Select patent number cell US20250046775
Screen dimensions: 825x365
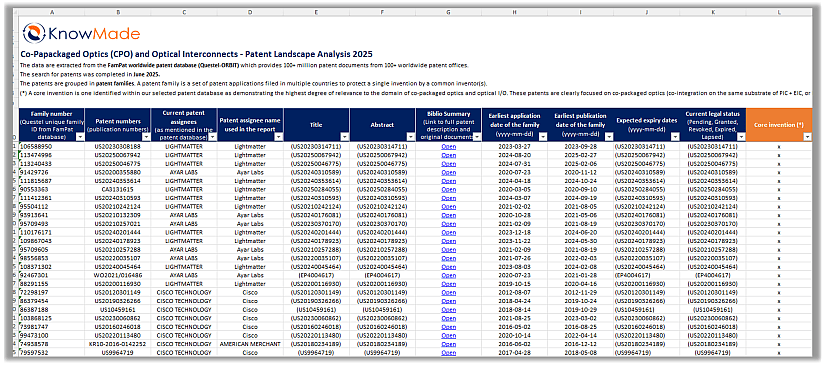coord(117,164)
